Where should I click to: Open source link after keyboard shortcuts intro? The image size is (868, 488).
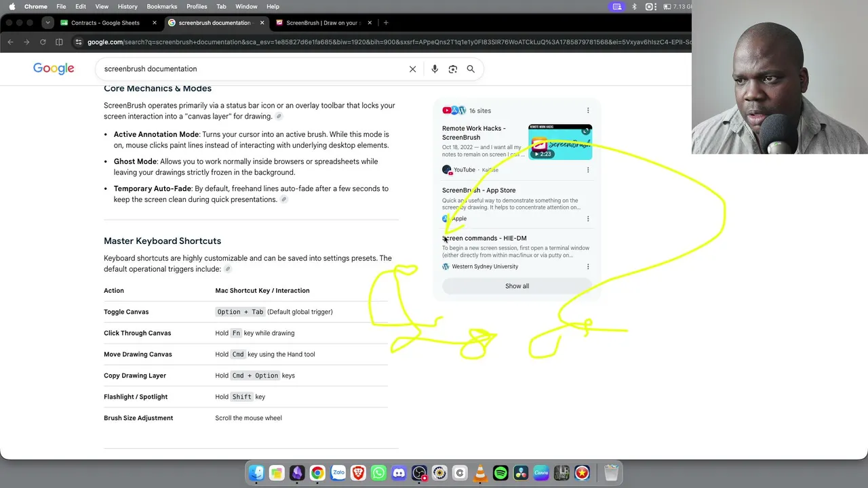click(x=228, y=270)
